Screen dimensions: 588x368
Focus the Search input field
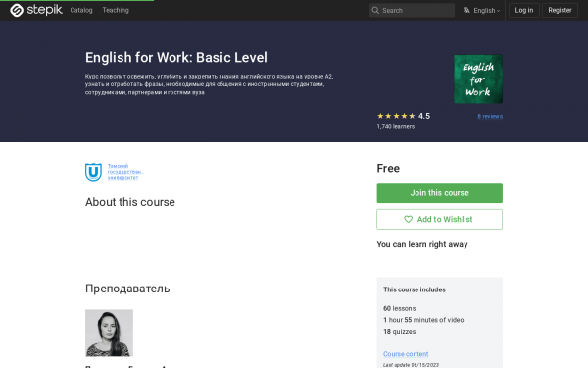click(x=412, y=10)
